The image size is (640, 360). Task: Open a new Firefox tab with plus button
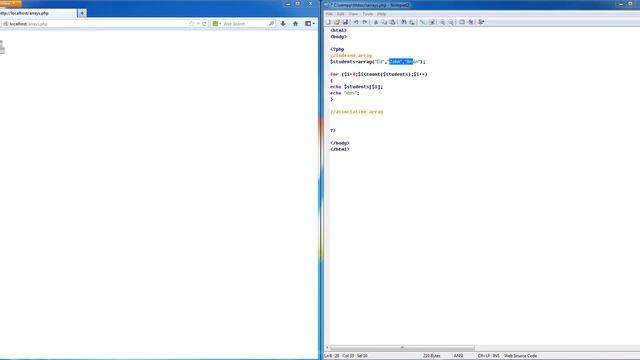(82, 13)
